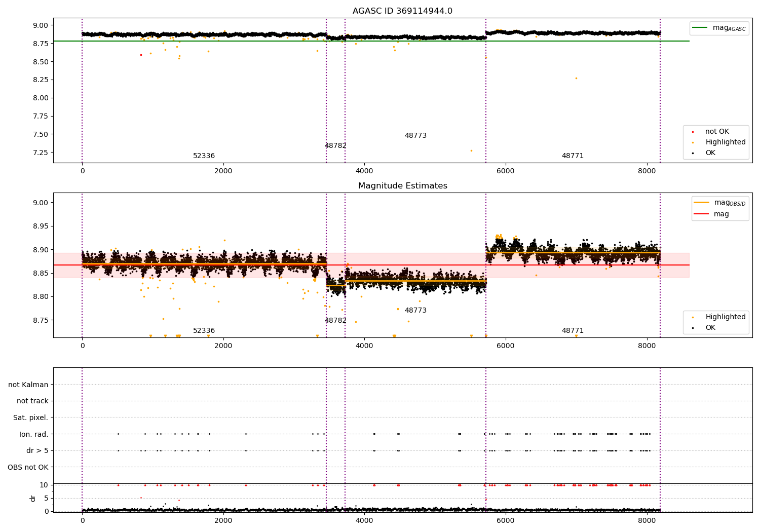The height and width of the screenshot is (532, 760).
Task: Click the red mag legend line
Action: [701, 214]
